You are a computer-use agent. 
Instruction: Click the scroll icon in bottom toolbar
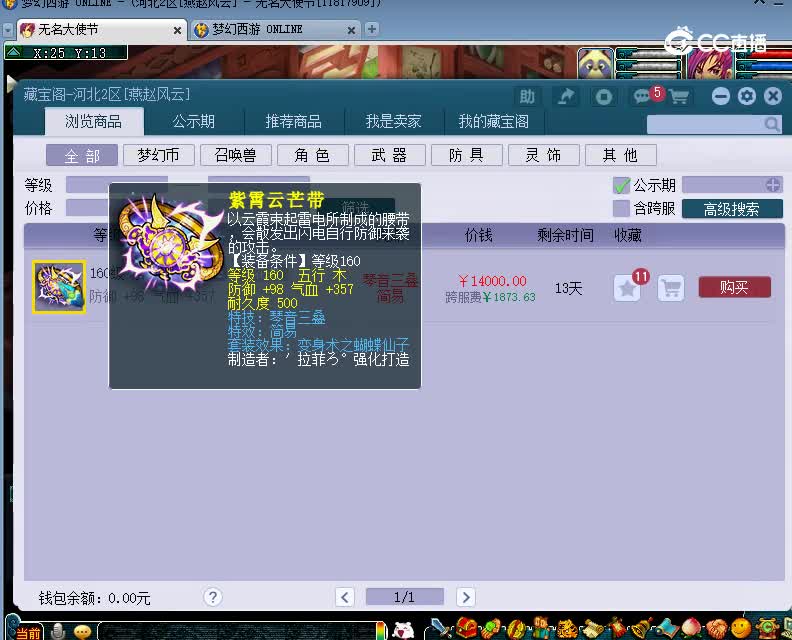pos(592,629)
